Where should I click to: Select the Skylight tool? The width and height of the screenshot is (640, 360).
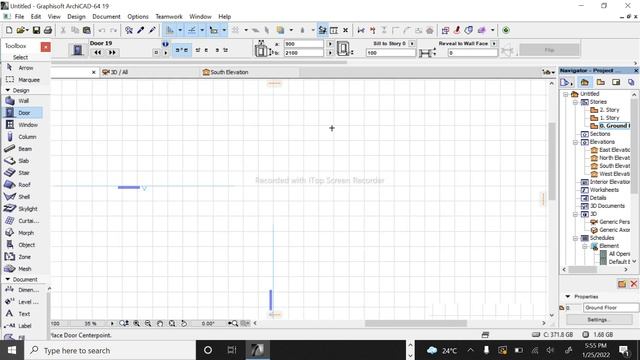(x=22, y=209)
